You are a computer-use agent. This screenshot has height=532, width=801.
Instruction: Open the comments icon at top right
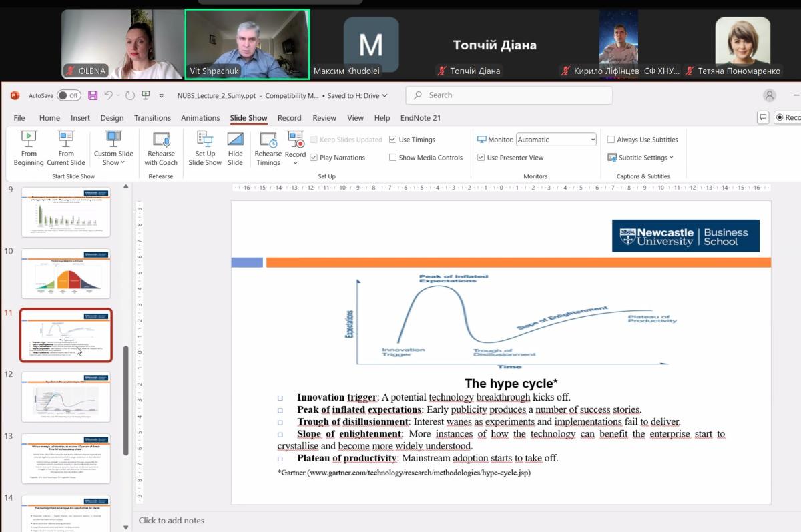coord(763,117)
